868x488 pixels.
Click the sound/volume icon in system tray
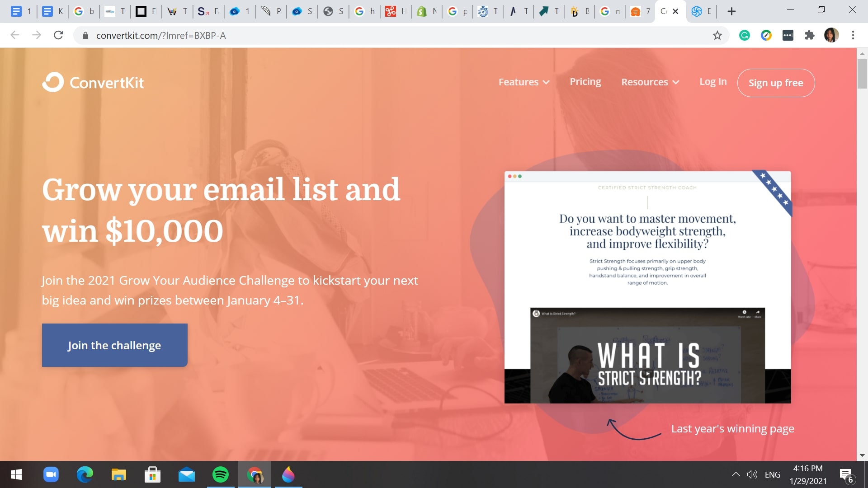[752, 474]
